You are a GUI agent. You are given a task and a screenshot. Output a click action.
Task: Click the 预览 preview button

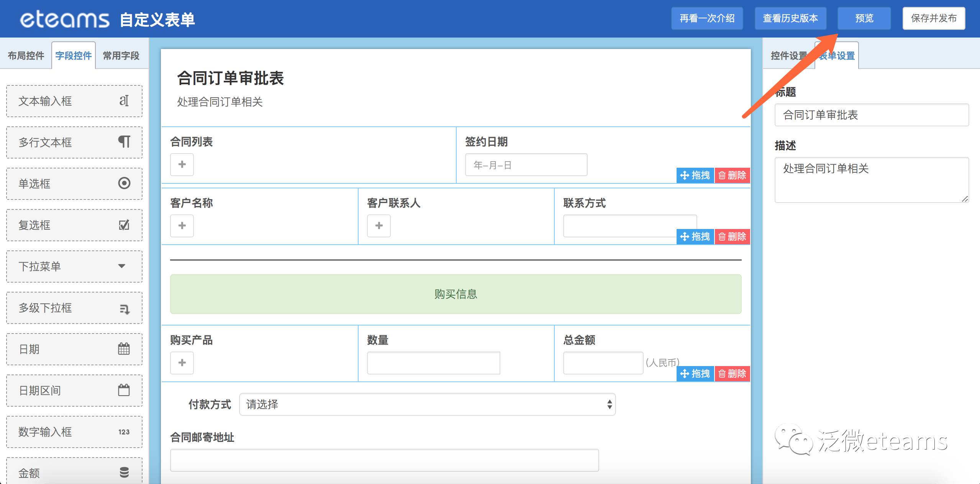point(864,18)
